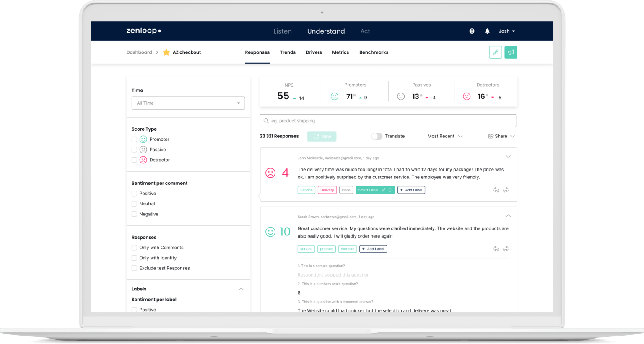
Task: Add a label to Sarah Brown's response
Action: pyautogui.click(x=373, y=248)
